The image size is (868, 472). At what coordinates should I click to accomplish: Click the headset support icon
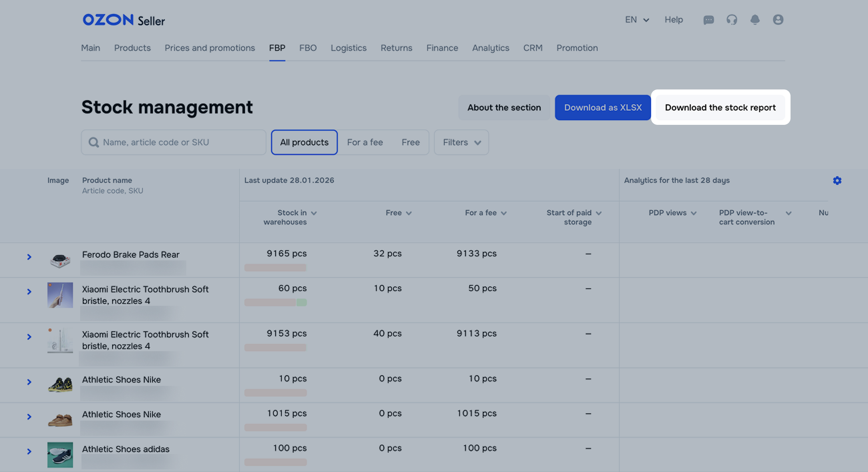[x=731, y=20]
